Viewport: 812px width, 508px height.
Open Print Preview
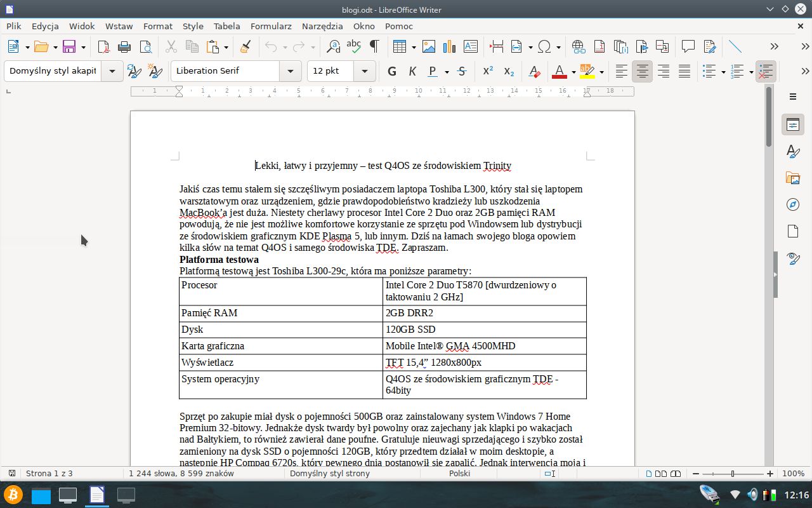pyautogui.click(x=145, y=46)
